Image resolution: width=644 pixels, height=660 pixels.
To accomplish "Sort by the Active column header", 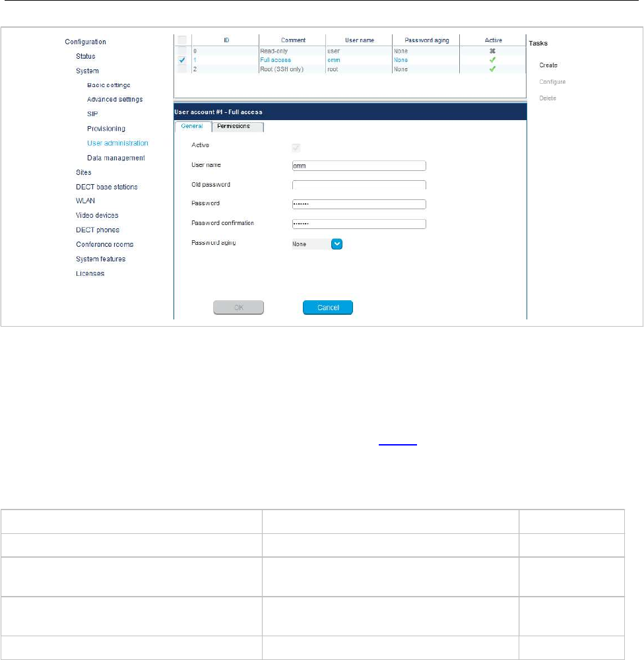I will coord(493,40).
